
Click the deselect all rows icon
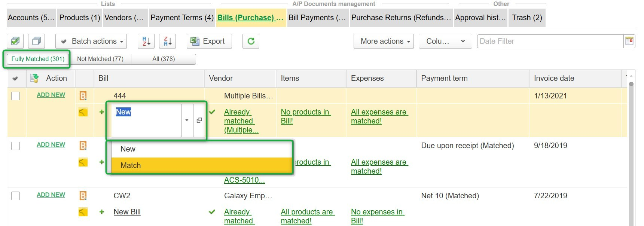point(36,41)
